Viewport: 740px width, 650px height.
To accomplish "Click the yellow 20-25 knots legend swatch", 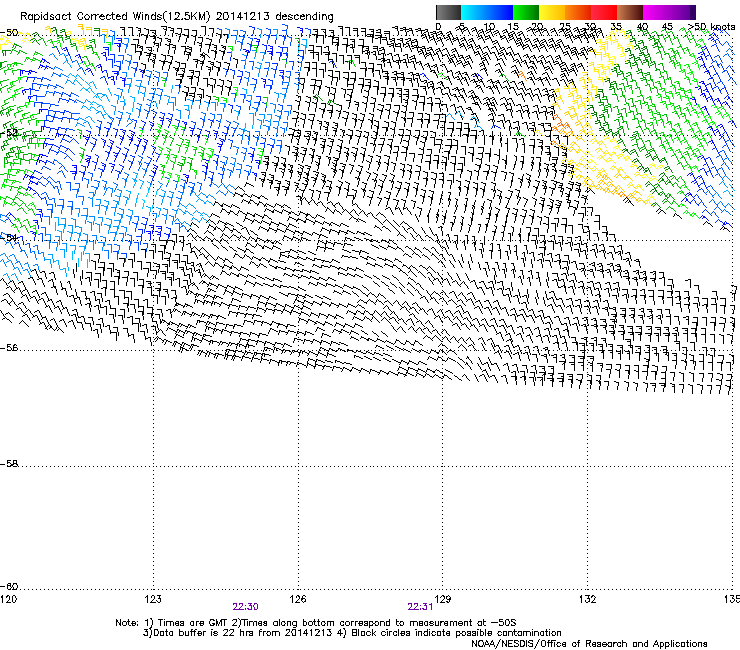I will point(552,12).
